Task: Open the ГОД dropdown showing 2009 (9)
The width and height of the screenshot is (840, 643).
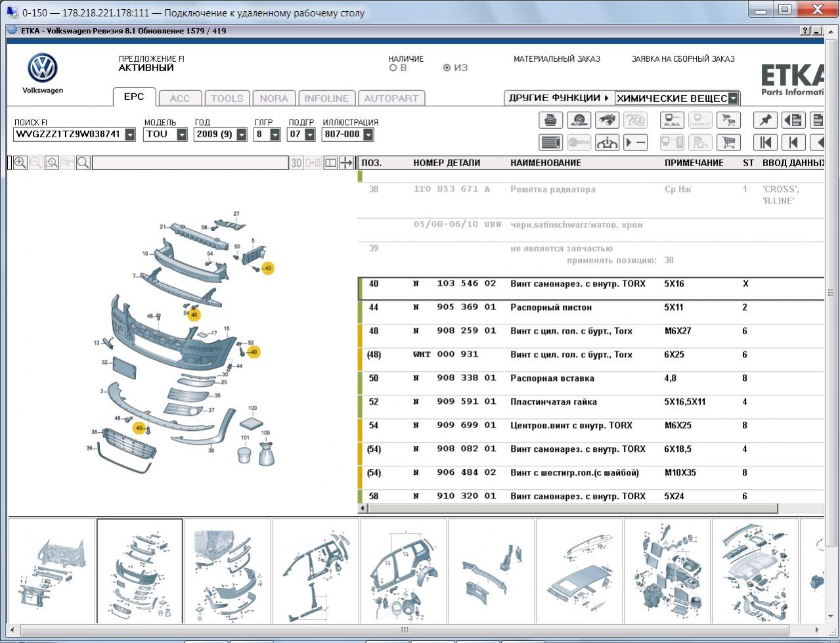Action: pos(242,135)
